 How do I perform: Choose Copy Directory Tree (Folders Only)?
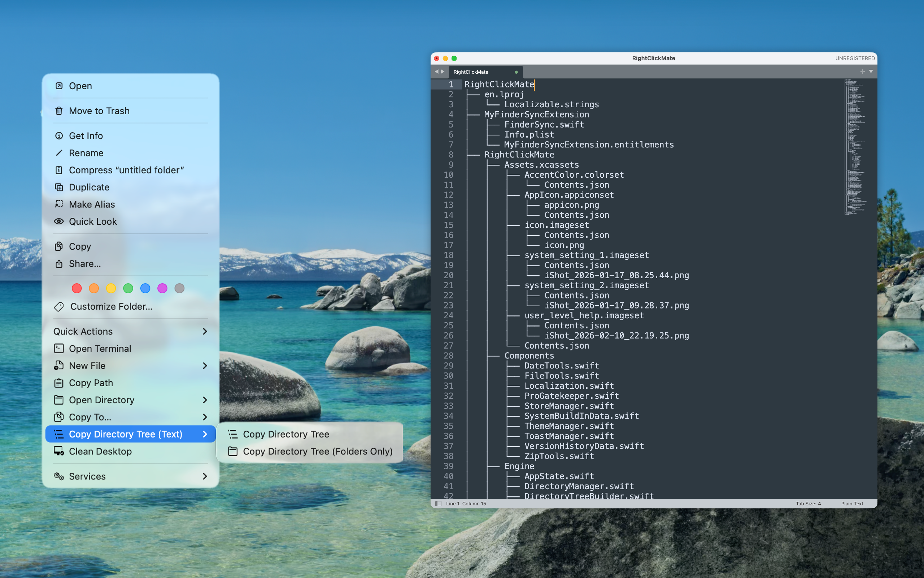pos(310,451)
